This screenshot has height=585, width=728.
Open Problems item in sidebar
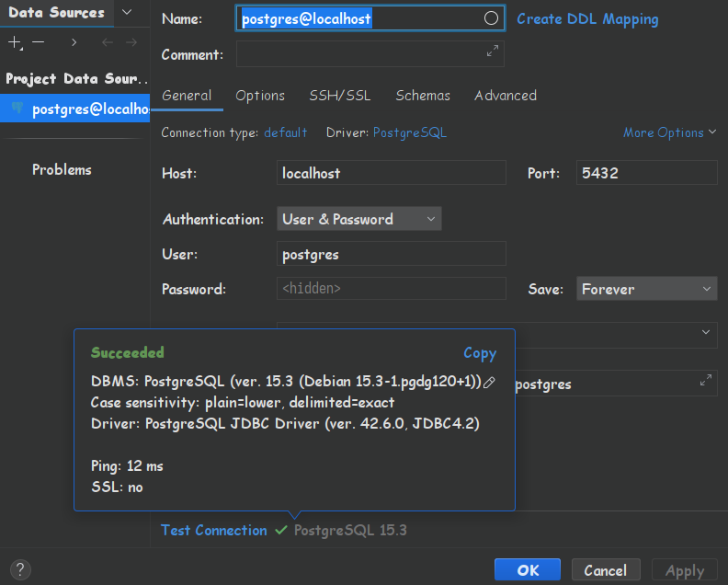click(62, 169)
